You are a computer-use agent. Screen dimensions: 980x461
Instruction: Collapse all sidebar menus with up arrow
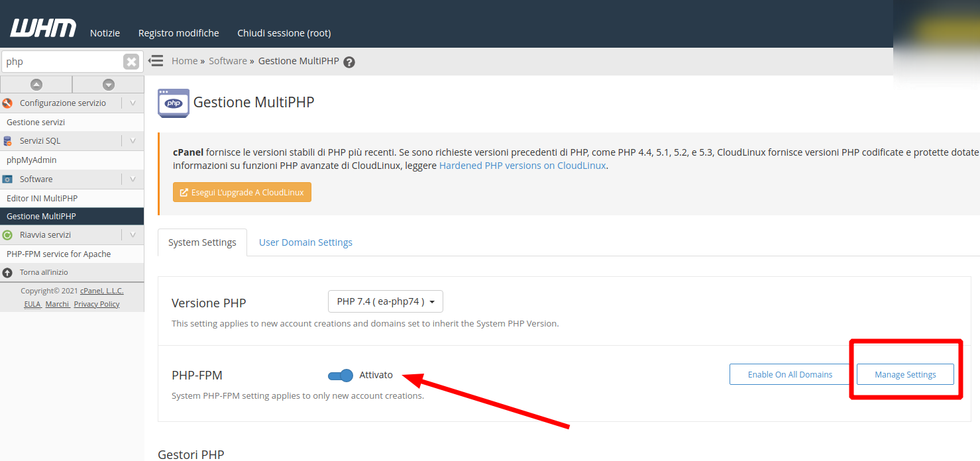36,84
